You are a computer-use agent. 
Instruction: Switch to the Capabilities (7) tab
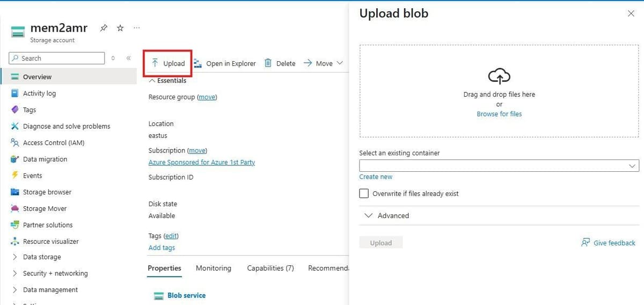click(x=270, y=268)
